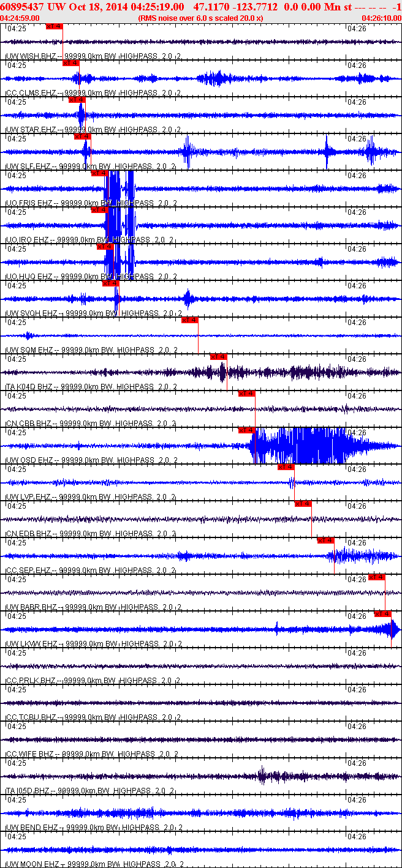Click the red pick flag on UW SQM trace
Viewport: 402px width, 868px height.
pos(189,320)
